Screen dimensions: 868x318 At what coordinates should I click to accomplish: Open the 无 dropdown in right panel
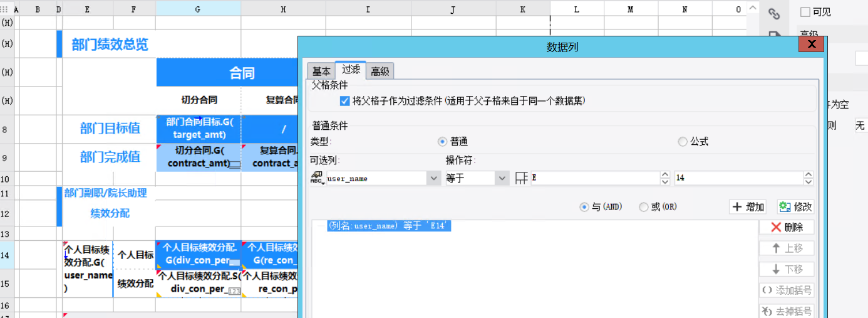pyautogui.click(x=861, y=125)
